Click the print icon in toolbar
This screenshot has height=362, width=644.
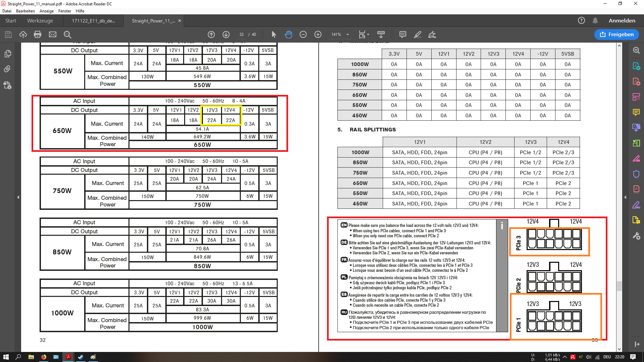tap(38, 35)
